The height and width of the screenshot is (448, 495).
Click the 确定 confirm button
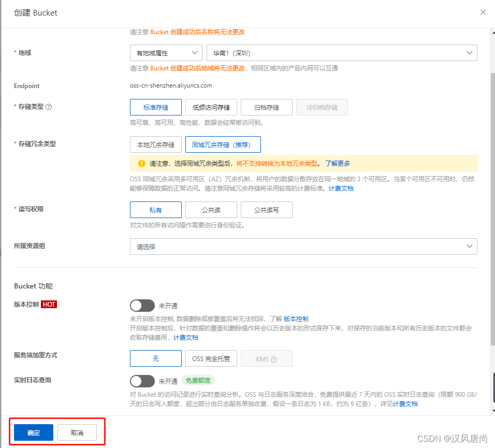(x=33, y=432)
